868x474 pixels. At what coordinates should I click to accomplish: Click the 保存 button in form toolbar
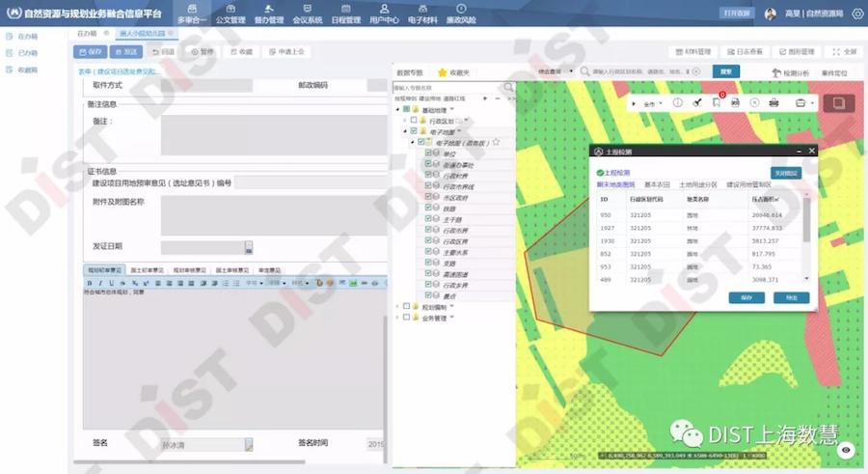pos(91,51)
